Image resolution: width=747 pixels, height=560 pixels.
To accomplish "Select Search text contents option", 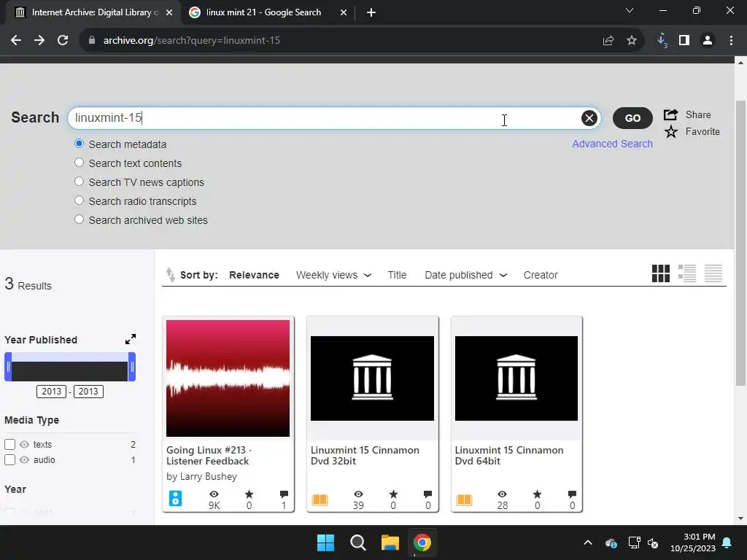I will [79, 163].
